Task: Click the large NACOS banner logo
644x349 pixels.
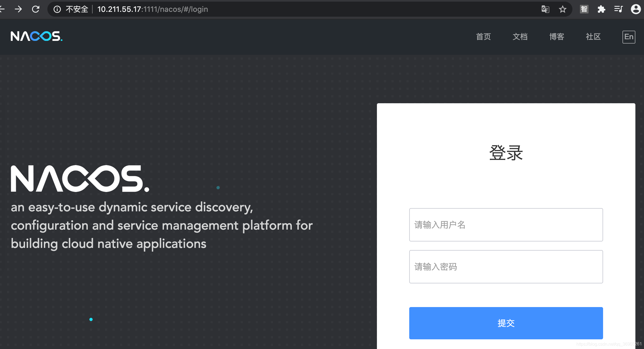Action: click(80, 179)
